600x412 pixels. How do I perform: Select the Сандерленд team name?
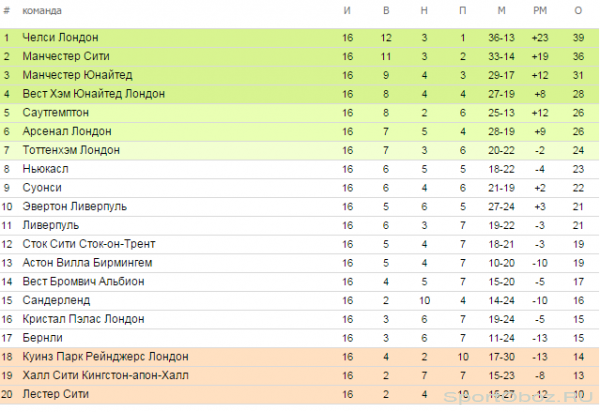coord(56,300)
